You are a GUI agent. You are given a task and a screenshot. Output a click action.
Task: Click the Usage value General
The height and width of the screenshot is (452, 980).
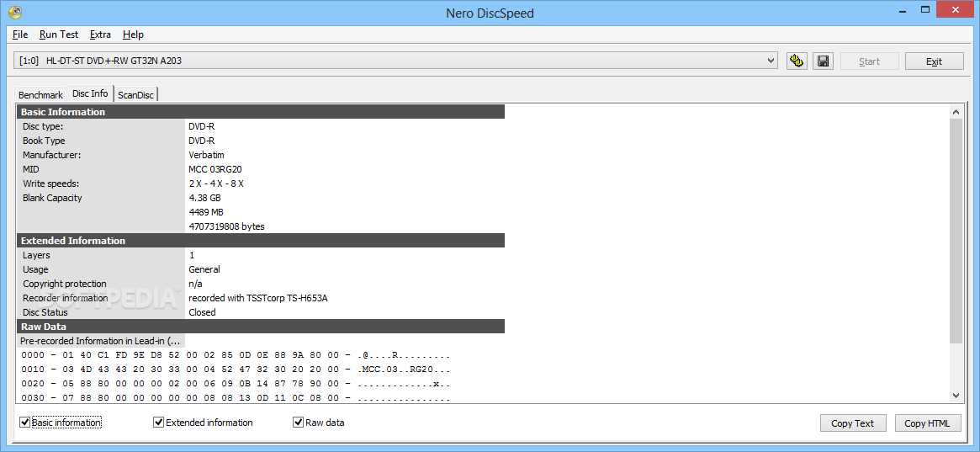point(204,269)
